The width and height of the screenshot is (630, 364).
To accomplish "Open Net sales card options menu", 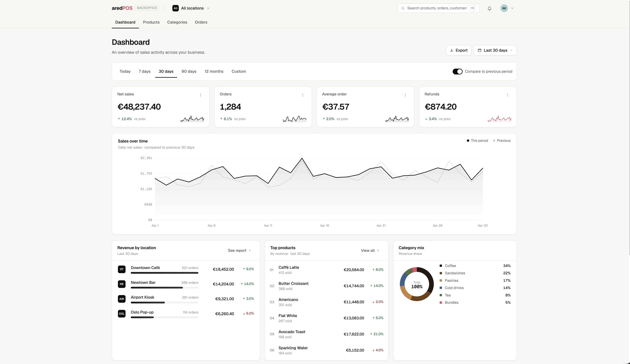I will point(200,95).
